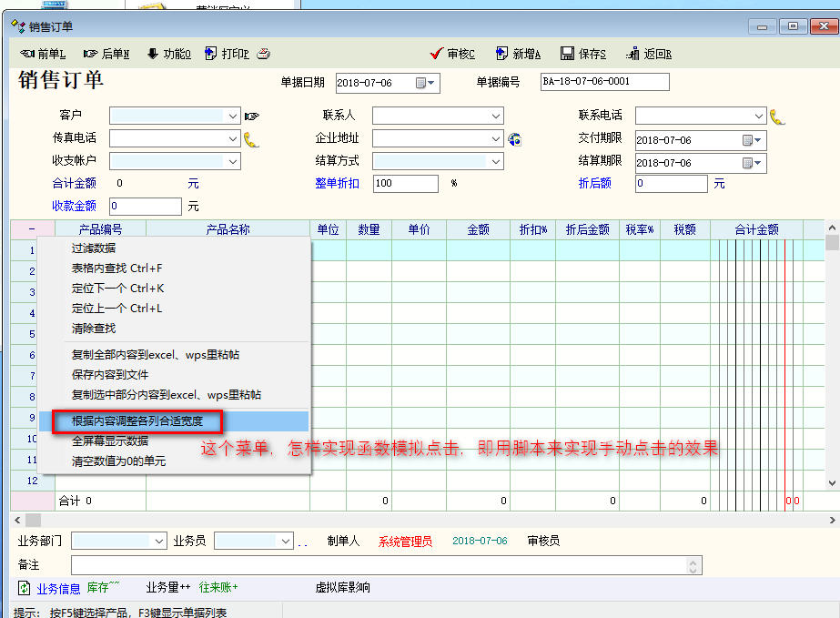
Task: Click the phone icon beside 联系电话
Action: (x=776, y=117)
